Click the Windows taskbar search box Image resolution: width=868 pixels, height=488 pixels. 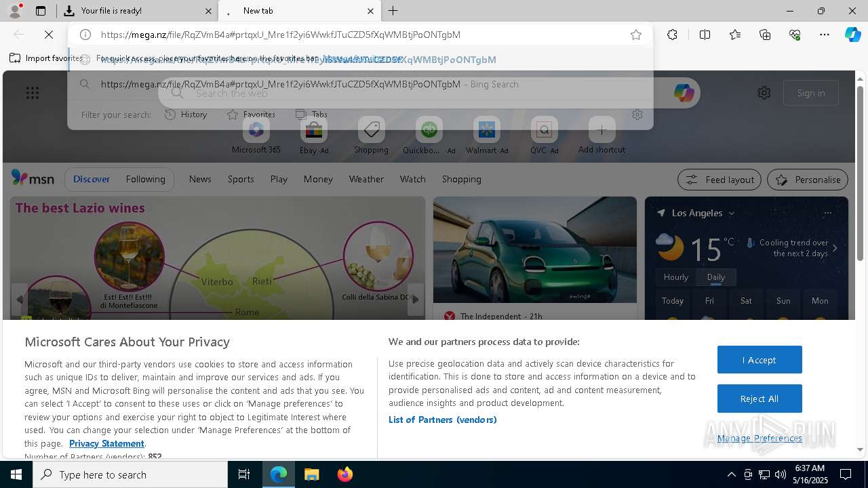coord(130,474)
